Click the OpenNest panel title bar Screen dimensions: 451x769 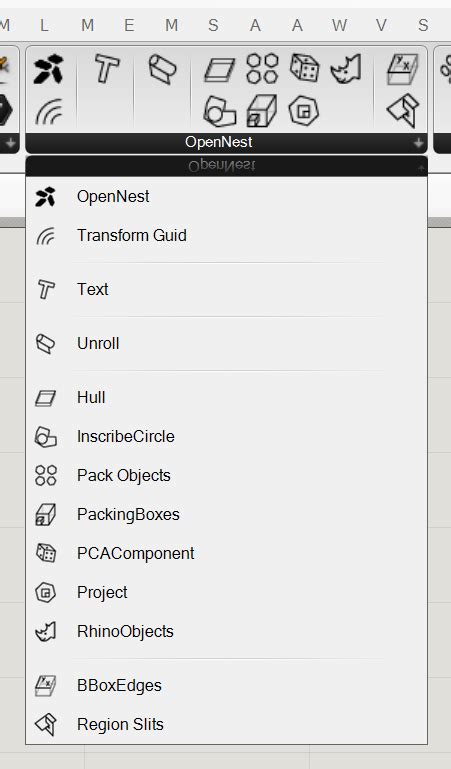(219, 143)
